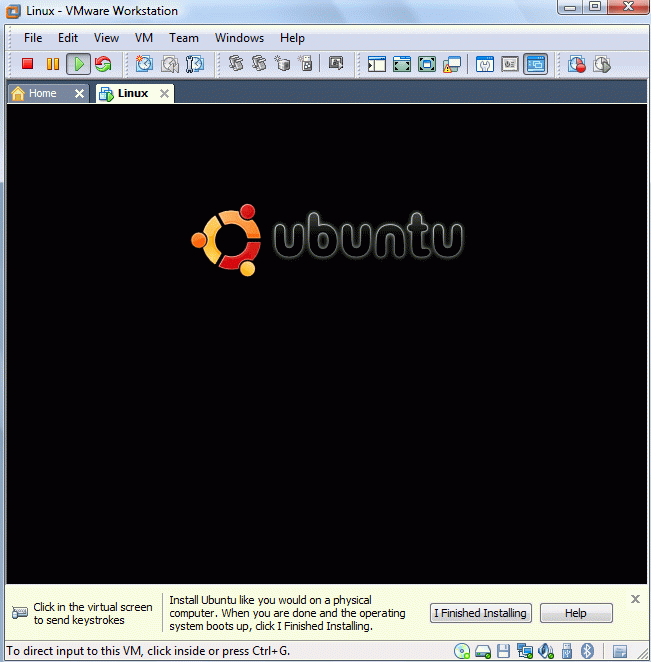Click the replay recording icon
651x662 pixels.
coord(602,64)
